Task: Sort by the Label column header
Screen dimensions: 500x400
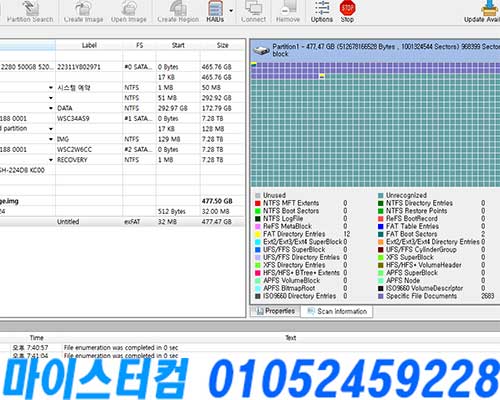Action: click(x=89, y=45)
